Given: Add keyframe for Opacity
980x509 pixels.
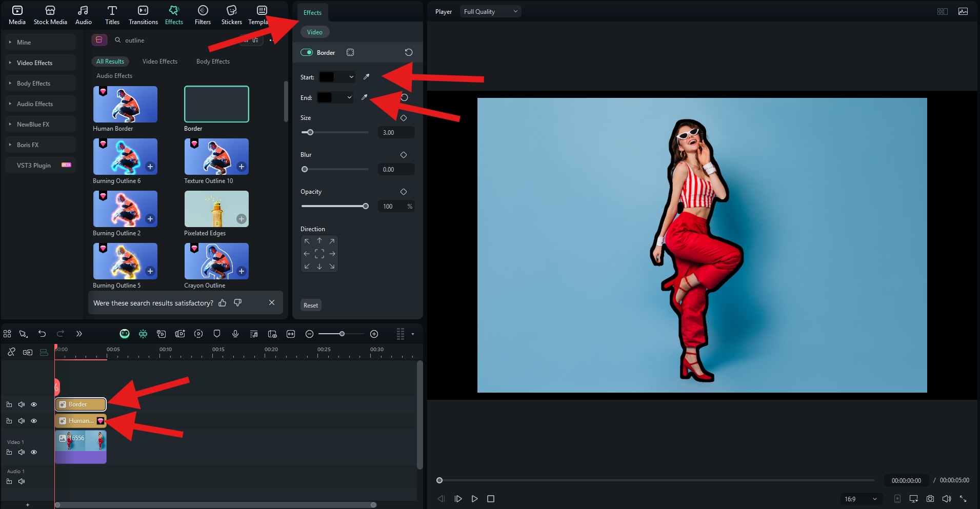Looking at the screenshot, I should coord(404,192).
